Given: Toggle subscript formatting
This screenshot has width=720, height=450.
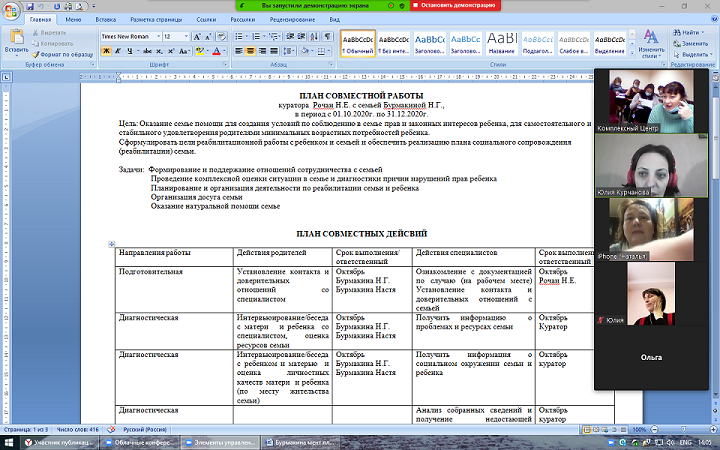Looking at the screenshot, I should click(x=159, y=51).
